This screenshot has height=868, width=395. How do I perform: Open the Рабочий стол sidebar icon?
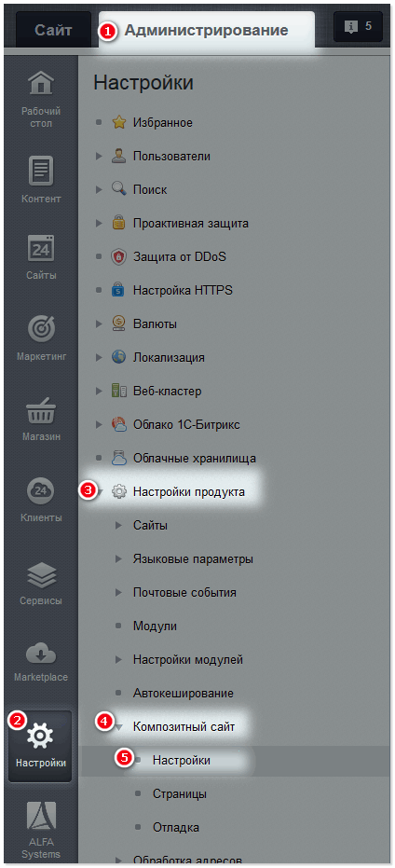(x=41, y=82)
